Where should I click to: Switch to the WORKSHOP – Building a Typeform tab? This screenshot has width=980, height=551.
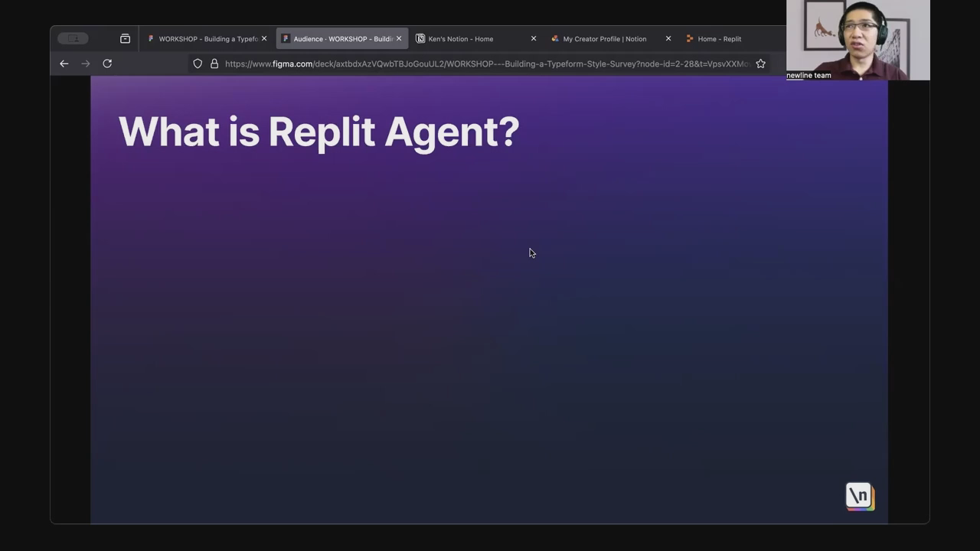coord(207,39)
